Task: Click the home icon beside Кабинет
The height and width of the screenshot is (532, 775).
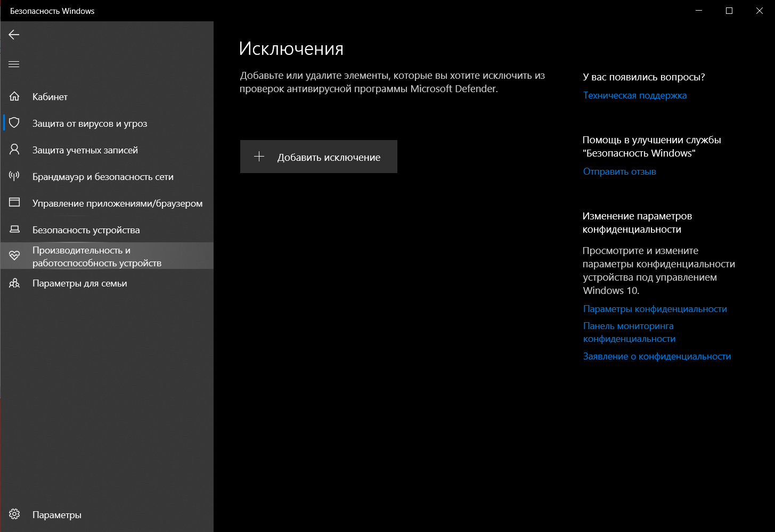Action: (14, 96)
